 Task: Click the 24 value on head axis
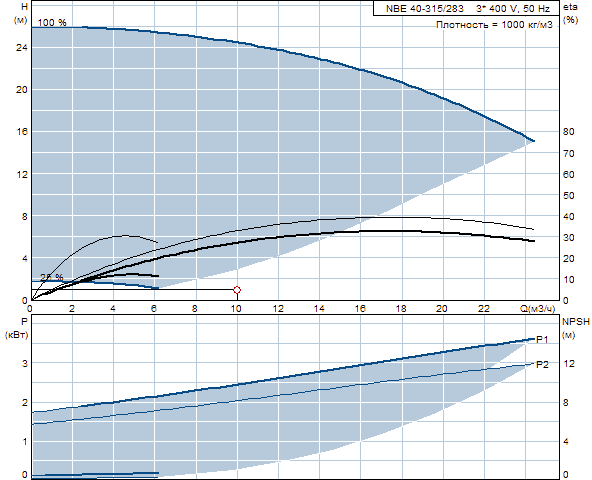pyautogui.click(x=22, y=48)
